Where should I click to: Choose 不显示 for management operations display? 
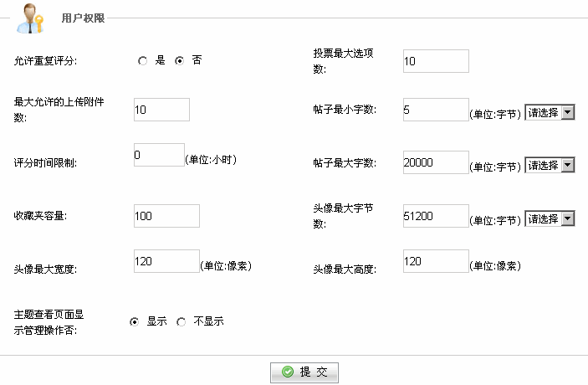(182, 321)
